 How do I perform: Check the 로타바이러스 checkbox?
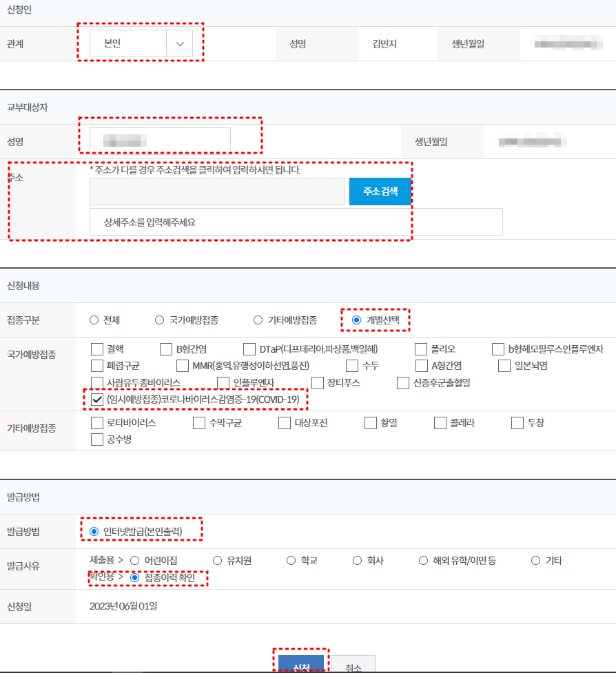click(x=97, y=424)
